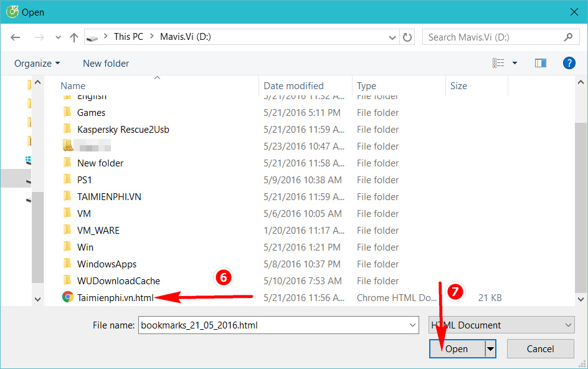Open the HTML Document file type dropdown
Viewport: 588px width, 369px height.
(x=501, y=325)
